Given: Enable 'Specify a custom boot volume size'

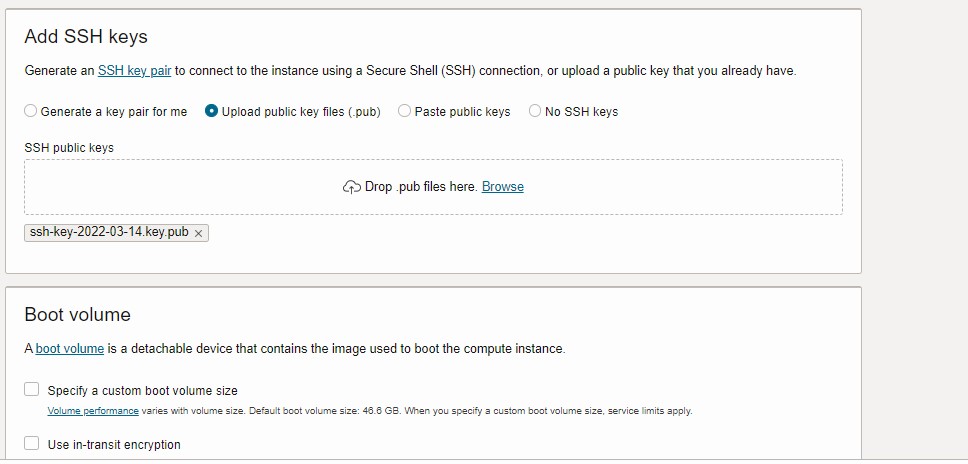Looking at the screenshot, I should coord(32,390).
